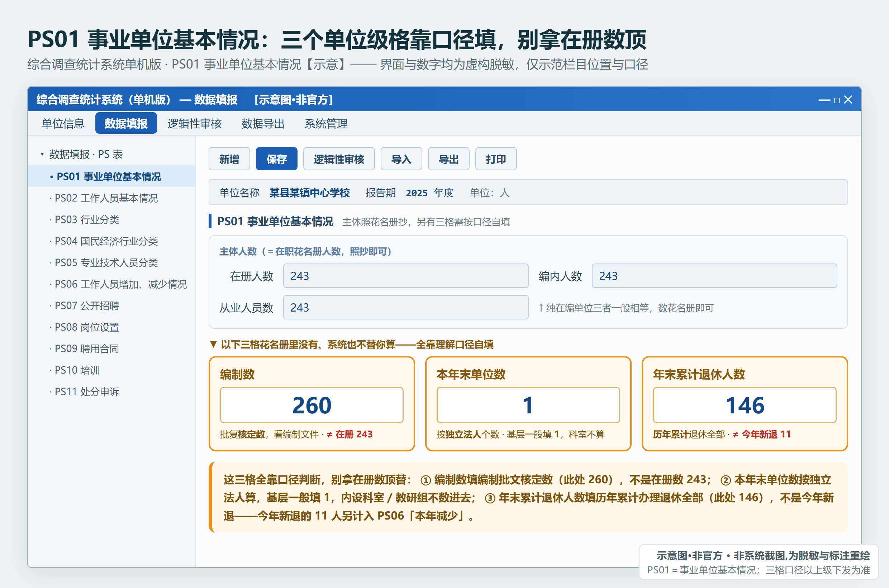Click the unit name 某县某镇中心学校
The image size is (889, 588).
310,193
